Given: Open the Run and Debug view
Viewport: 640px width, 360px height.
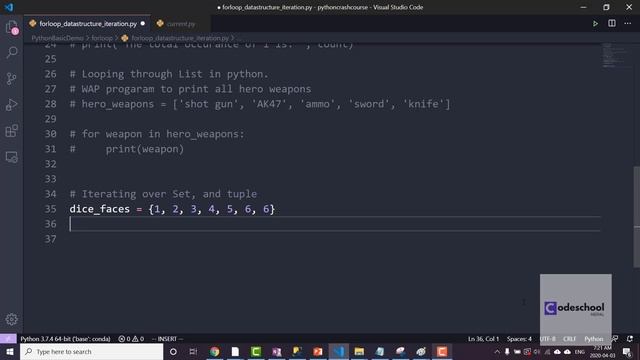Looking at the screenshot, I should click(x=12, y=104).
